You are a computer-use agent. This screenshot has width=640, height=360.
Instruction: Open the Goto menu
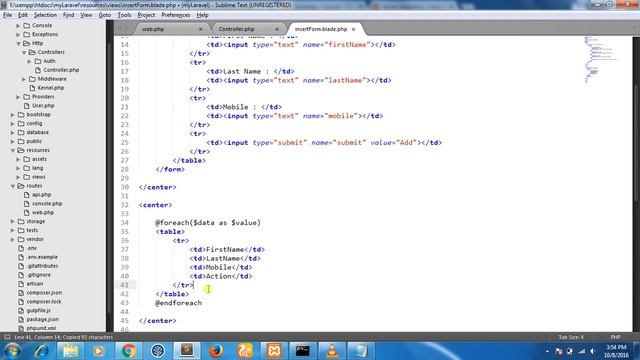(105, 15)
